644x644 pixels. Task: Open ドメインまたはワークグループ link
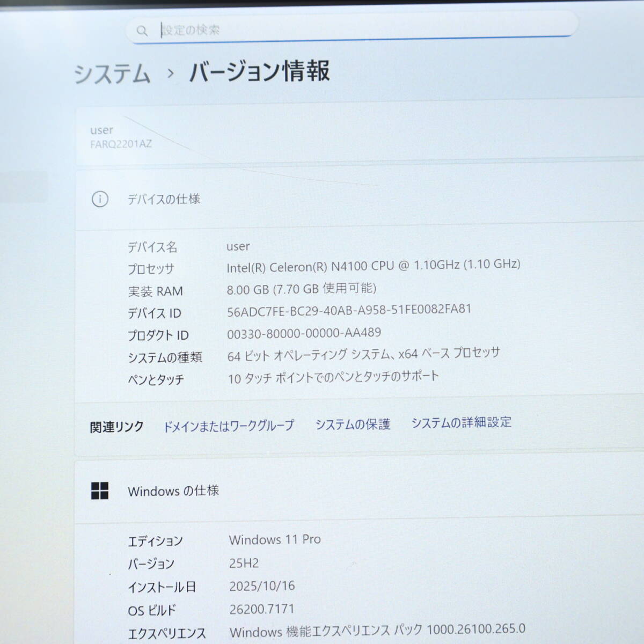(x=229, y=426)
